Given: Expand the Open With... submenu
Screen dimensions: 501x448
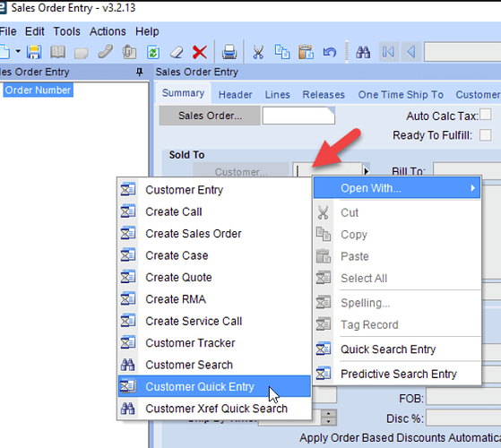Looking at the screenshot, I should (x=397, y=188).
